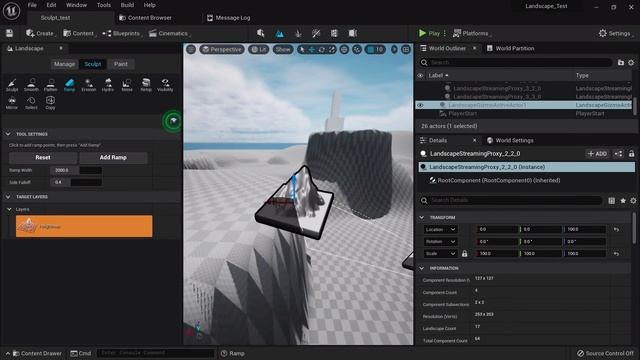Switch to Foliage mode toolbar icon

tap(298, 33)
